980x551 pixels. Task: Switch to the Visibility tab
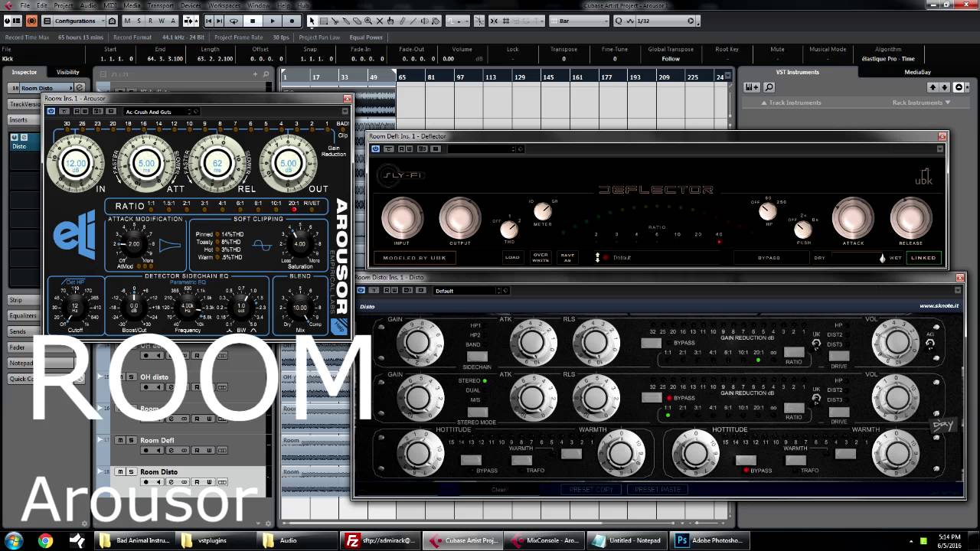(x=68, y=72)
